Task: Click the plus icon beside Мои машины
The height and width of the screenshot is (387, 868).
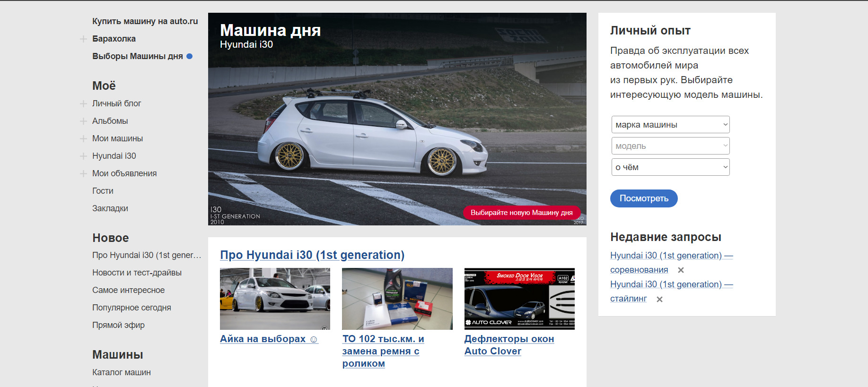Action: click(83, 138)
